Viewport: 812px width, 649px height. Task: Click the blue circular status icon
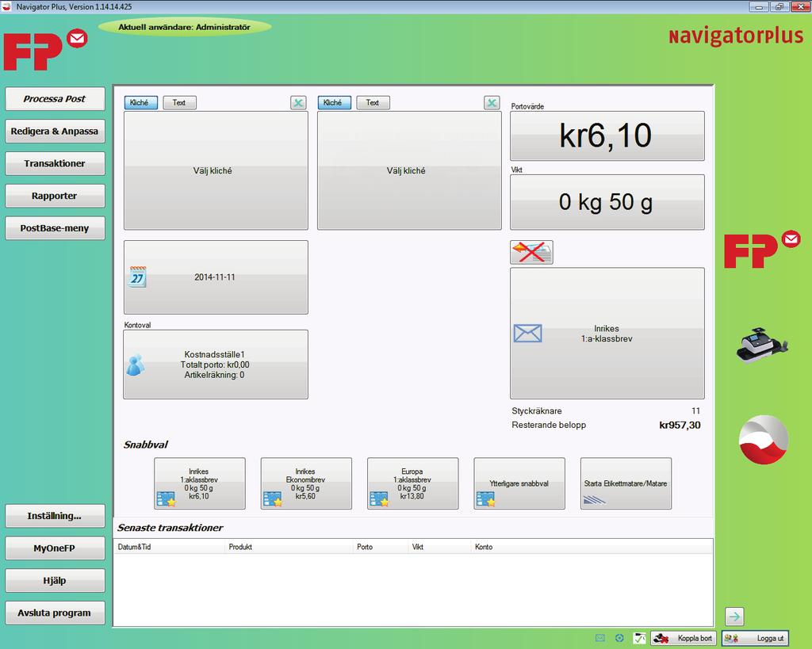coord(619,638)
